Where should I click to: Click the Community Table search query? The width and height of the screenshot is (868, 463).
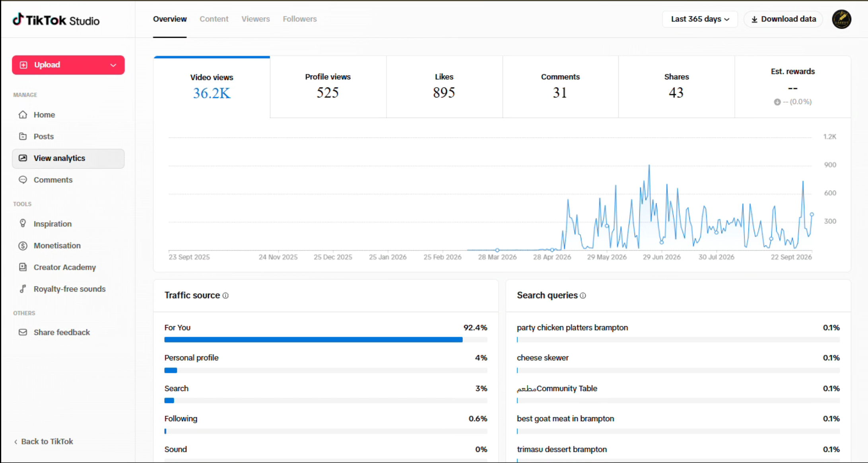coord(557,389)
